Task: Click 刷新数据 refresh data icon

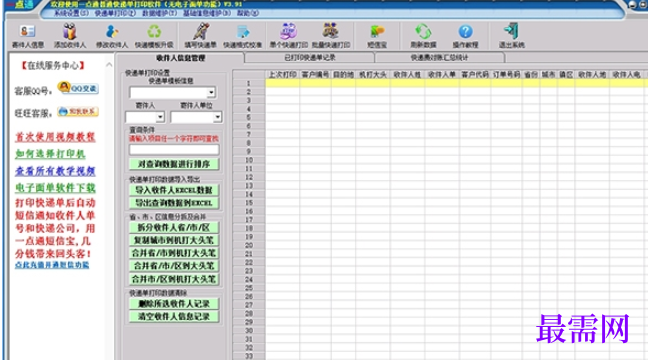Action: [x=423, y=36]
